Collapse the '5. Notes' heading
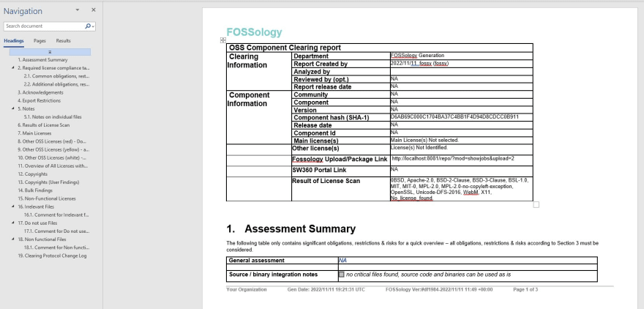Screen dimensions: 644x309 click(x=13, y=108)
